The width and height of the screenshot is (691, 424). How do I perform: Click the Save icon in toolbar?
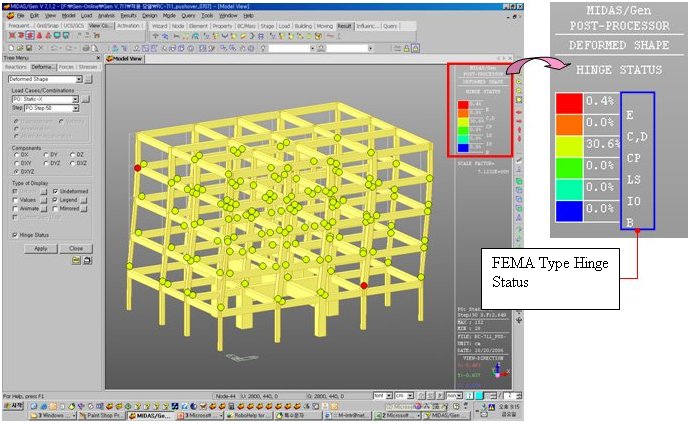(x=29, y=48)
